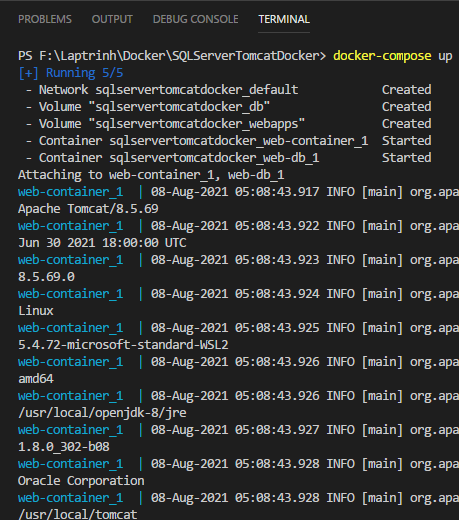The width and height of the screenshot is (459, 520).
Task: Click the Jun 30 2021 18:00:00 UTC text
Action: (102, 243)
